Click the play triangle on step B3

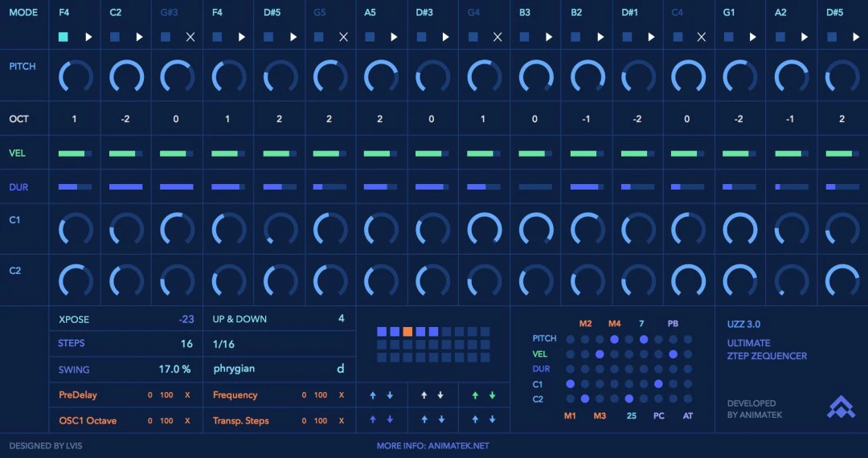pos(549,37)
